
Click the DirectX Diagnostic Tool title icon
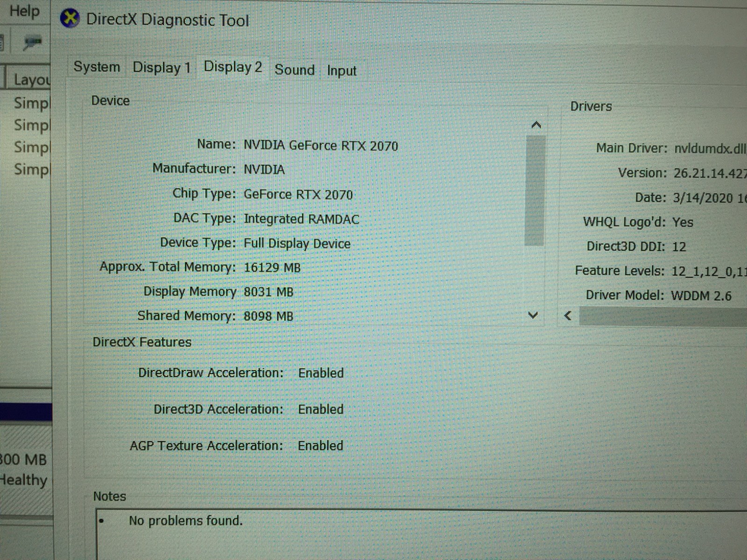coord(70,19)
